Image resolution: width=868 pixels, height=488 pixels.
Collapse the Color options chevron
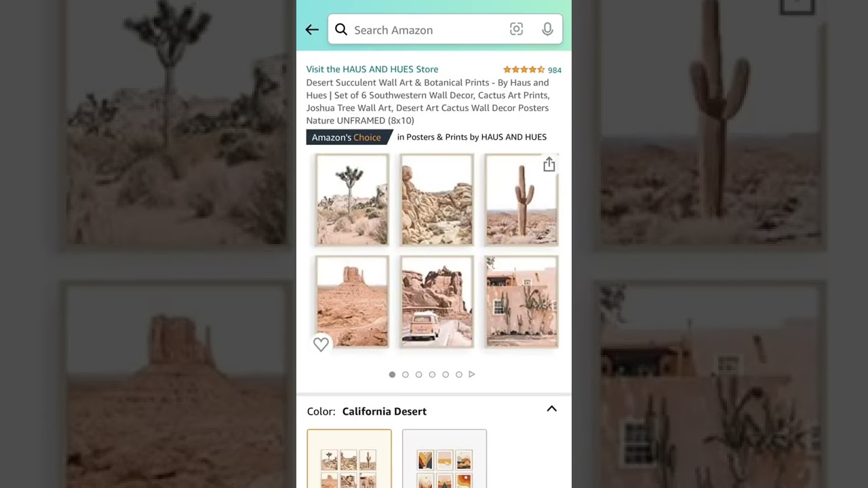coord(552,409)
